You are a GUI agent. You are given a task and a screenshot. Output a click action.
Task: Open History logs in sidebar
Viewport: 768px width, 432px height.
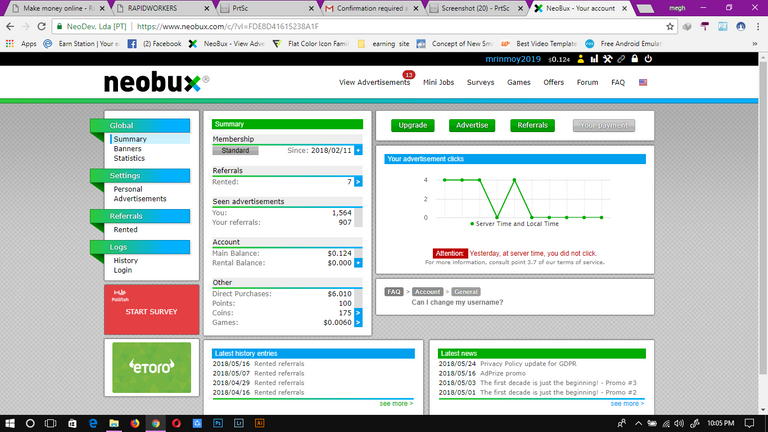[126, 261]
